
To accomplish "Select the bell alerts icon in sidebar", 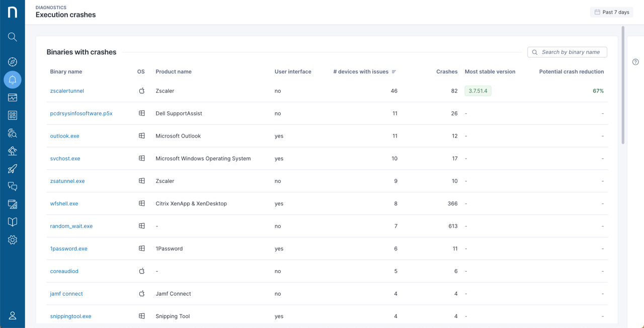I will pos(13,80).
